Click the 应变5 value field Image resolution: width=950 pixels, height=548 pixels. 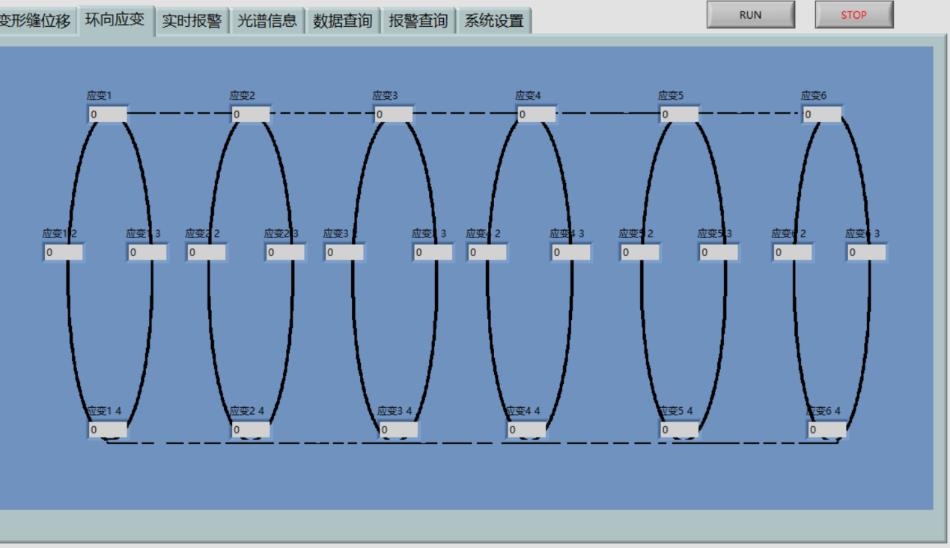coord(679,115)
